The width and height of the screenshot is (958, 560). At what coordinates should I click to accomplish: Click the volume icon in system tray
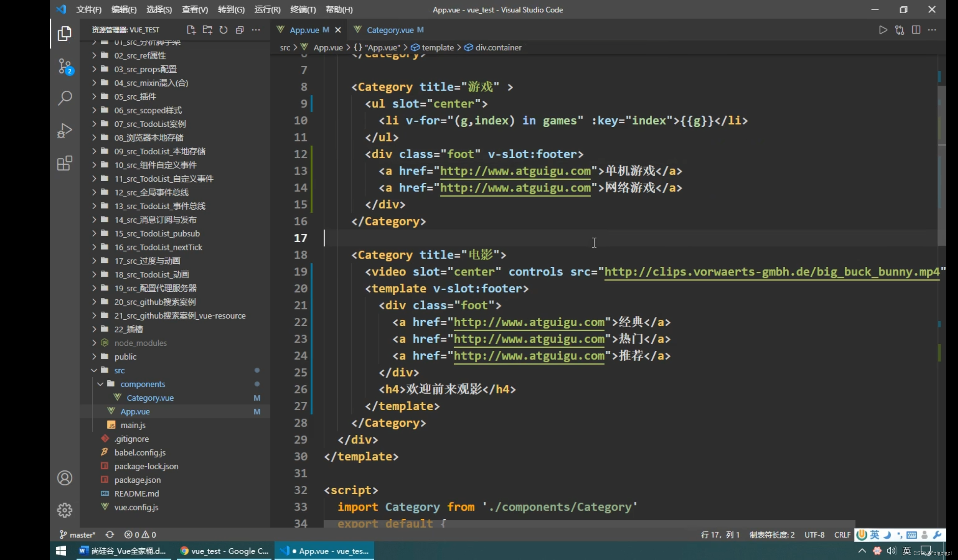point(891,551)
